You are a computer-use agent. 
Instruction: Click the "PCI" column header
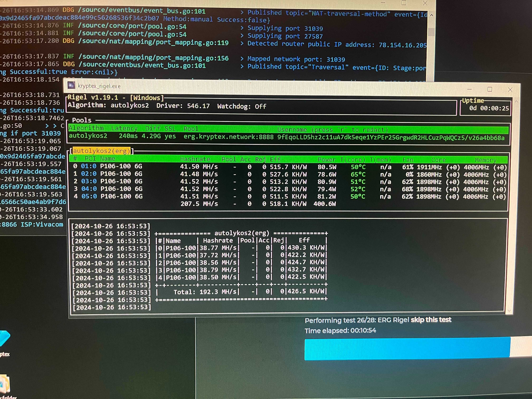(90, 158)
